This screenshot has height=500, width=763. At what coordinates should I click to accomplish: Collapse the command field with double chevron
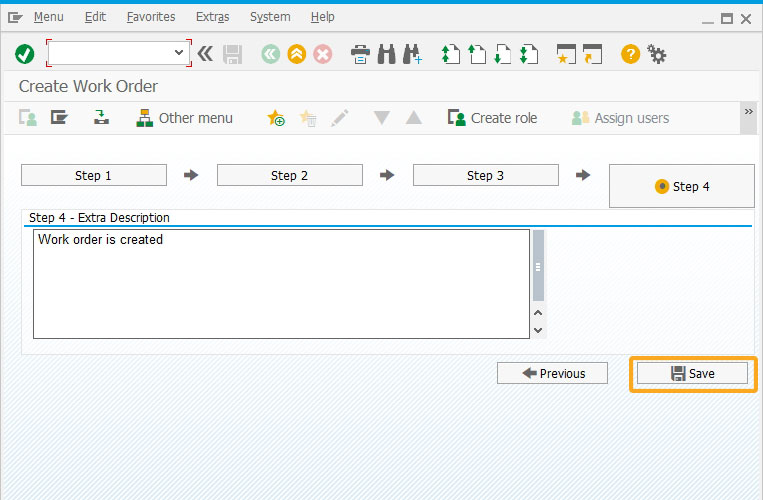click(205, 54)
